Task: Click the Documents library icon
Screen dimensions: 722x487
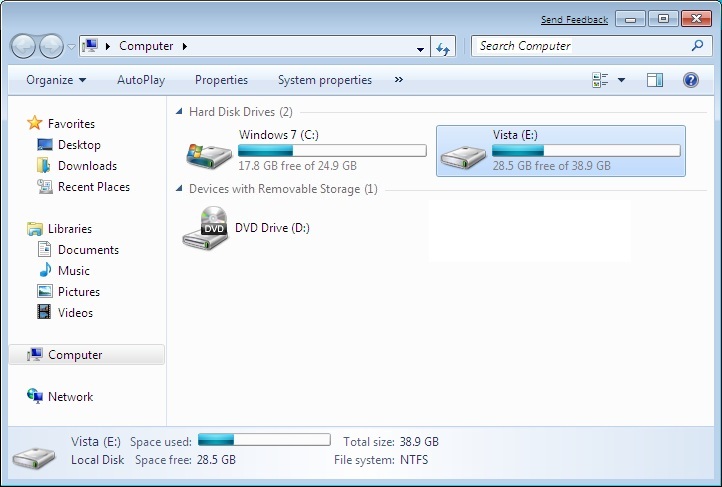Action: [x=44, y=249]
